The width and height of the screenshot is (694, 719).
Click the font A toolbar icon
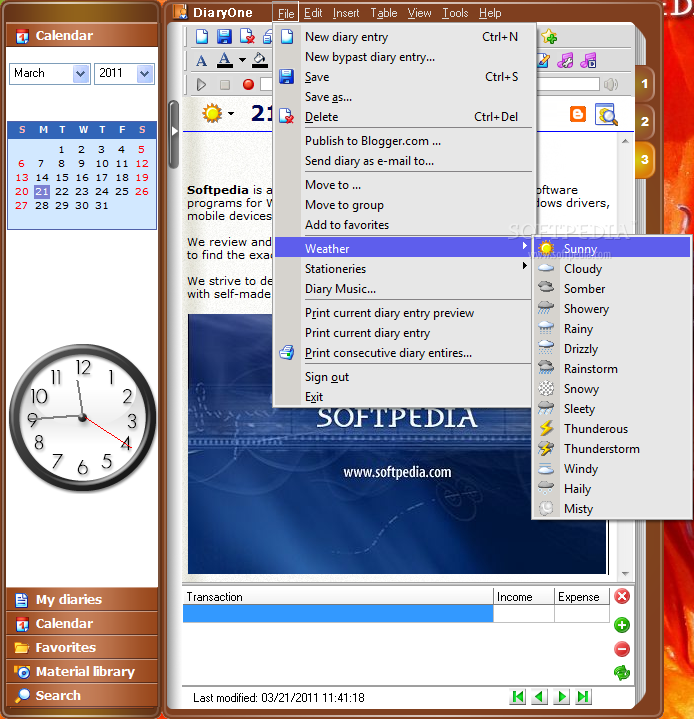pyautogui.click(x=201, y=61)
